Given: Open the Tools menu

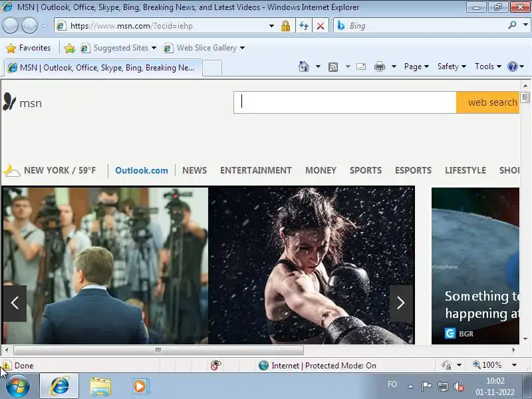Looking at the screenshot, I should [x=488, y=66].
